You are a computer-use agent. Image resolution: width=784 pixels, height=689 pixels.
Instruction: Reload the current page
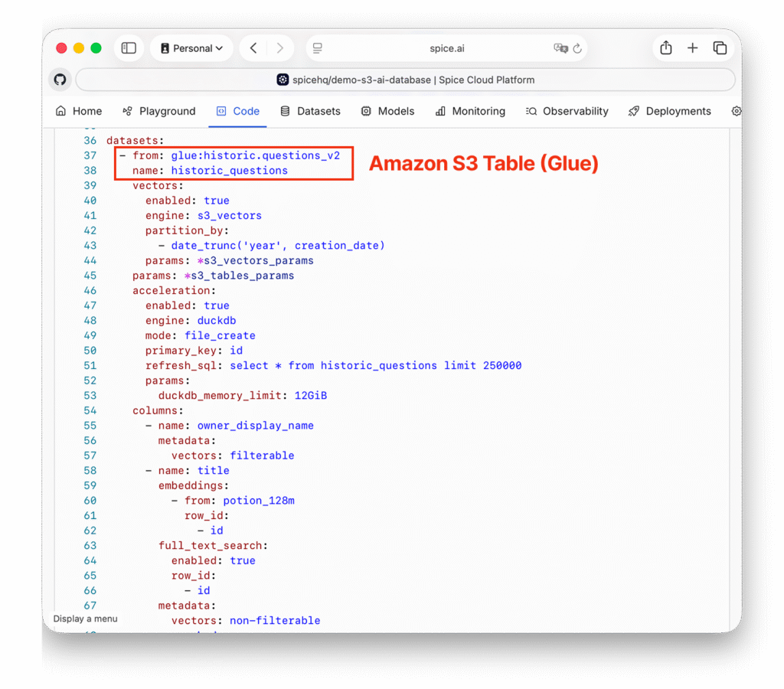coord(577,48)
